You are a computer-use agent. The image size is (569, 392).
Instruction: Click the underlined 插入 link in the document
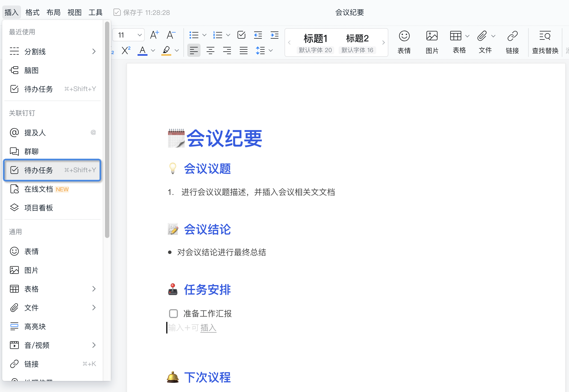208,328
